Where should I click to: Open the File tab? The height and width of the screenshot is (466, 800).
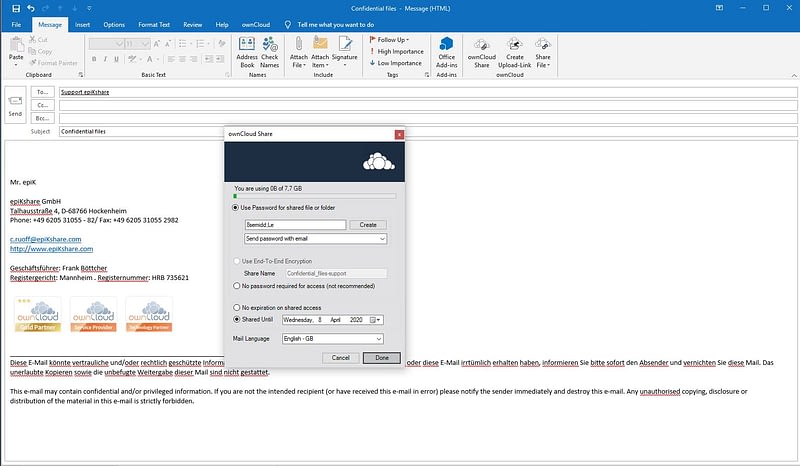coord(16,24)
